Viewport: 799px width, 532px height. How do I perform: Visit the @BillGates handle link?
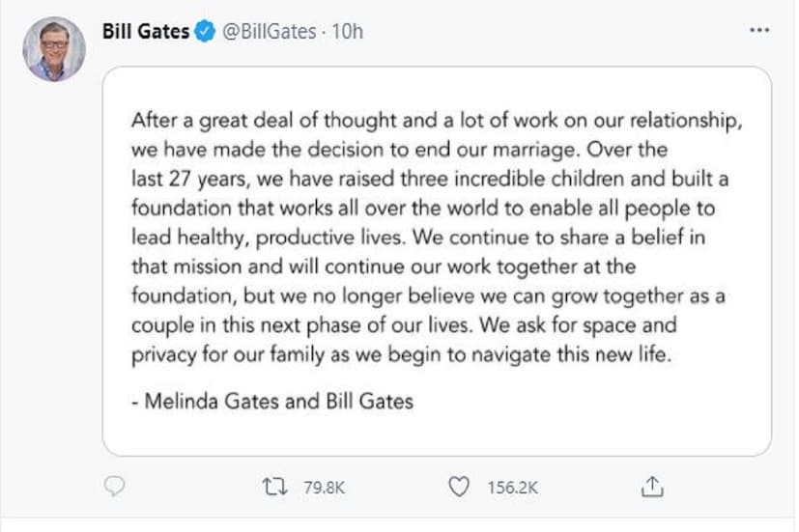tap(270, 32)
